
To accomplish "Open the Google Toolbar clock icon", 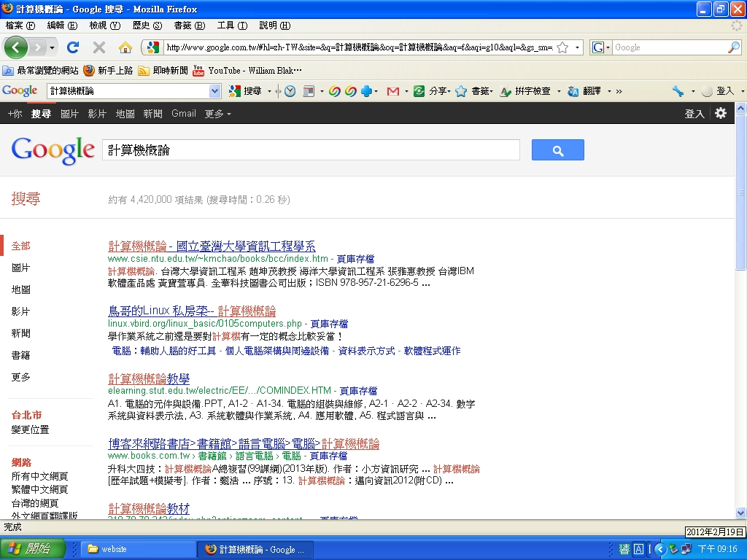I will point(290,91).
